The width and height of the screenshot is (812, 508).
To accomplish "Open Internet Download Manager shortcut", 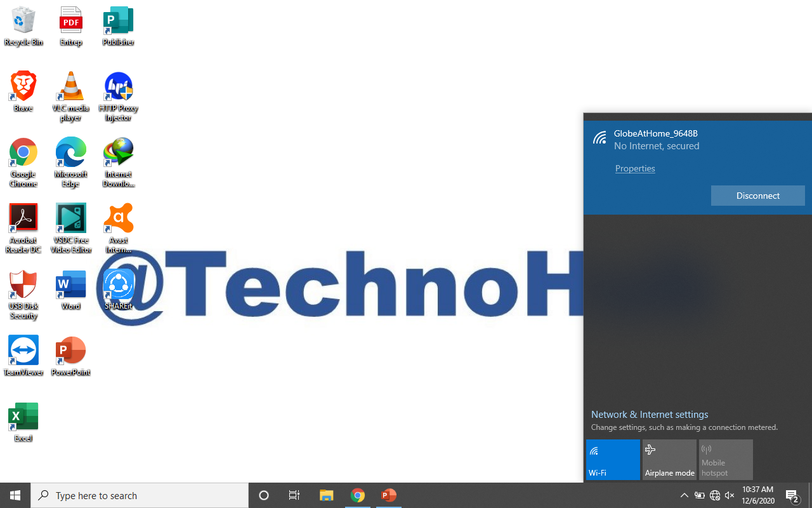I will [118, 162].
